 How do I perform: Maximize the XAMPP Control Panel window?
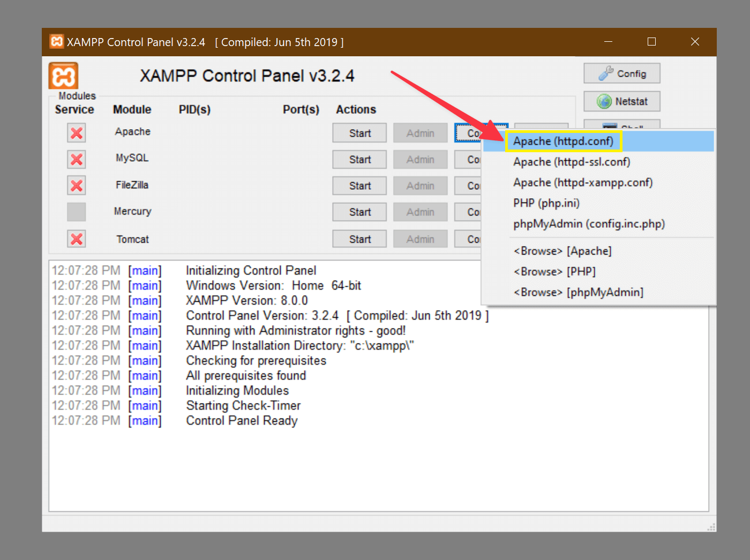point(651,42)
